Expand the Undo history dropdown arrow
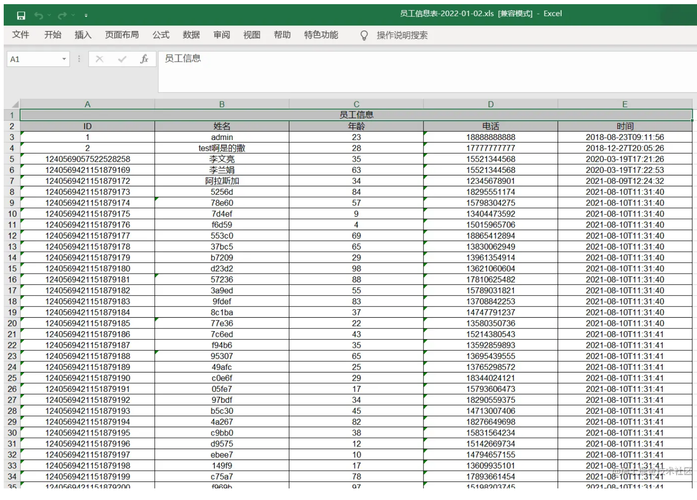 pyautogui.click(x=49, y=16)
